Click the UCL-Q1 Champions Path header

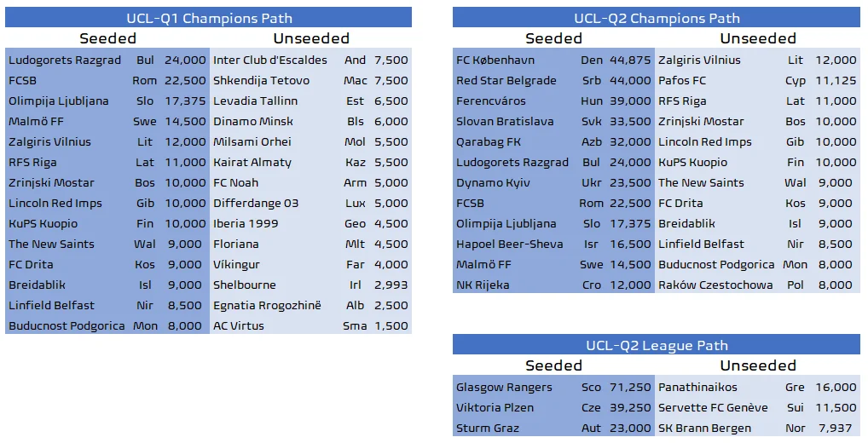tap(208, 18)
